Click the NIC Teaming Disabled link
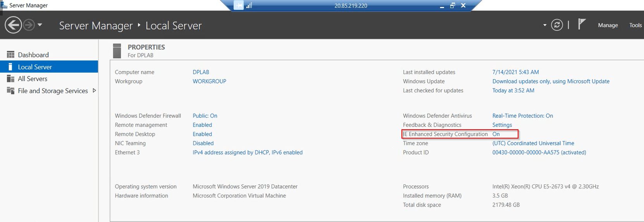The height and width of the screenshot is (222, 644). pyautogui.click(x=203, y=143)
